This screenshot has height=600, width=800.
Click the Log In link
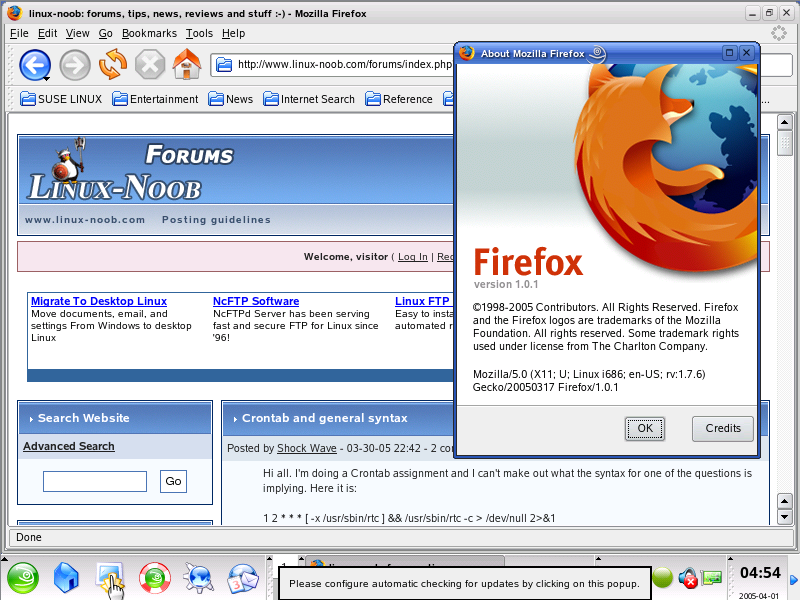click(412, 257)
